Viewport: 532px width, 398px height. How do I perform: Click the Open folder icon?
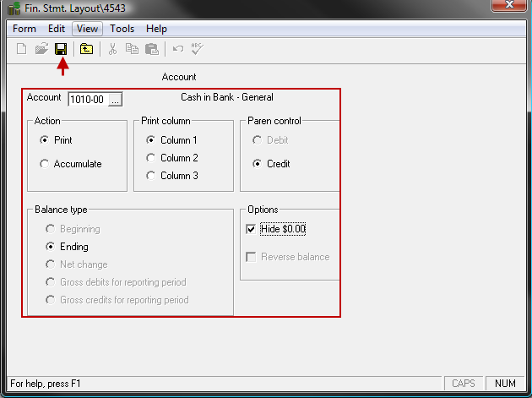click(x=41, y=49)
